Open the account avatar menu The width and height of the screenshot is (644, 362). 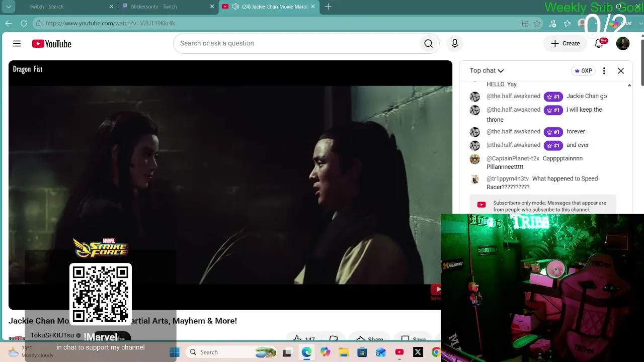[x=623, y=44]
